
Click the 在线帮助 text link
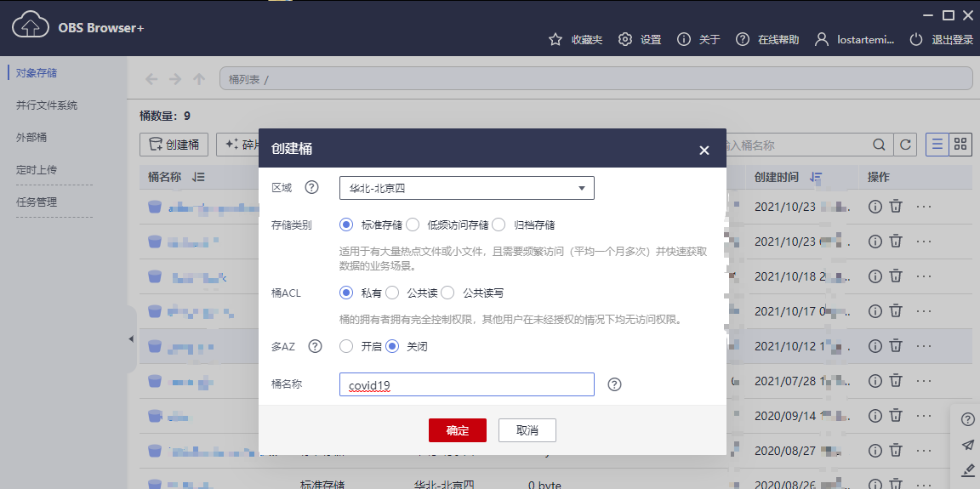778,39
